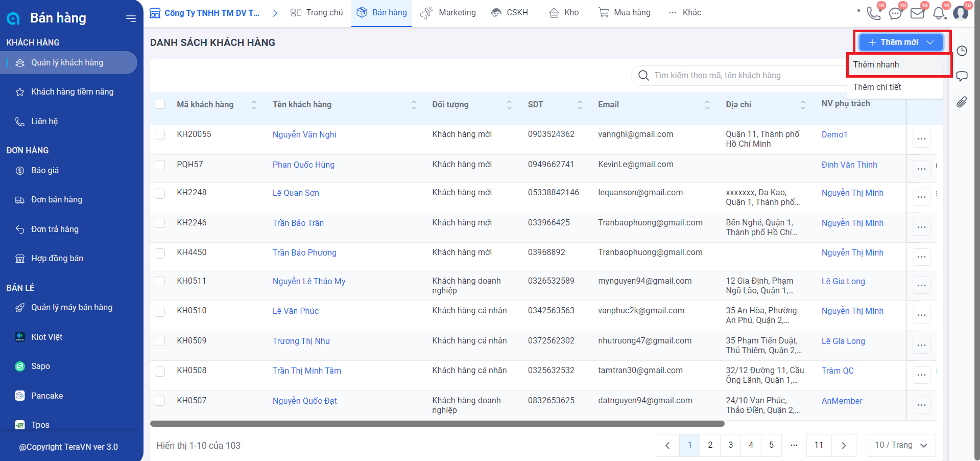Check the KH0510 row checkbox
This screenshot has height=461, width=980.
(160, 311)
